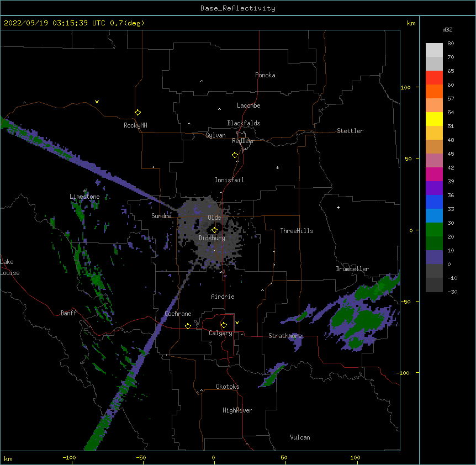This screenshot has width=476, height=465.
Task: Click the -100 tick on the bottom axis
Action: pos(69,457)
